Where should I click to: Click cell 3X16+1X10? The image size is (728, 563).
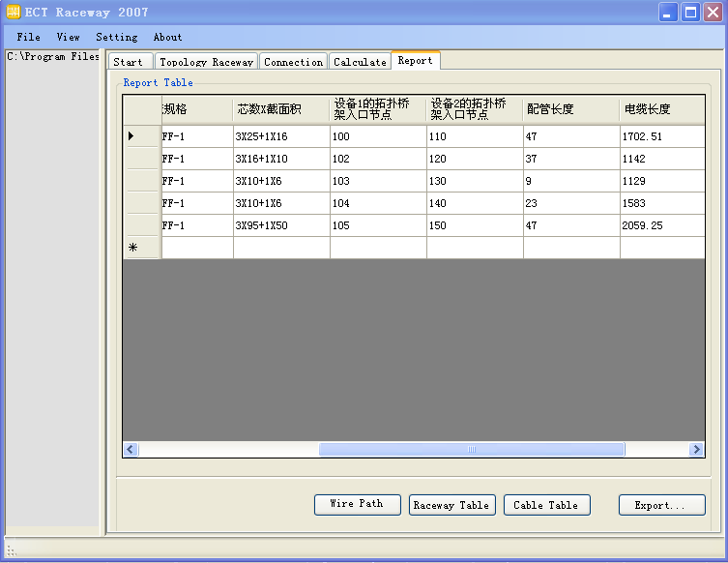tap(281, 159)
